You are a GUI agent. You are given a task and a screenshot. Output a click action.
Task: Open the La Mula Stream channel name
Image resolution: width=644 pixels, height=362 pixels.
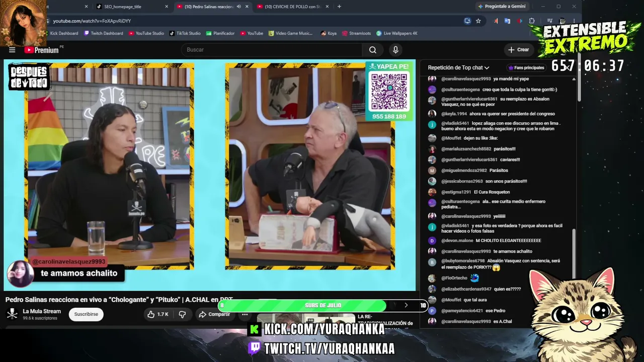42,311
